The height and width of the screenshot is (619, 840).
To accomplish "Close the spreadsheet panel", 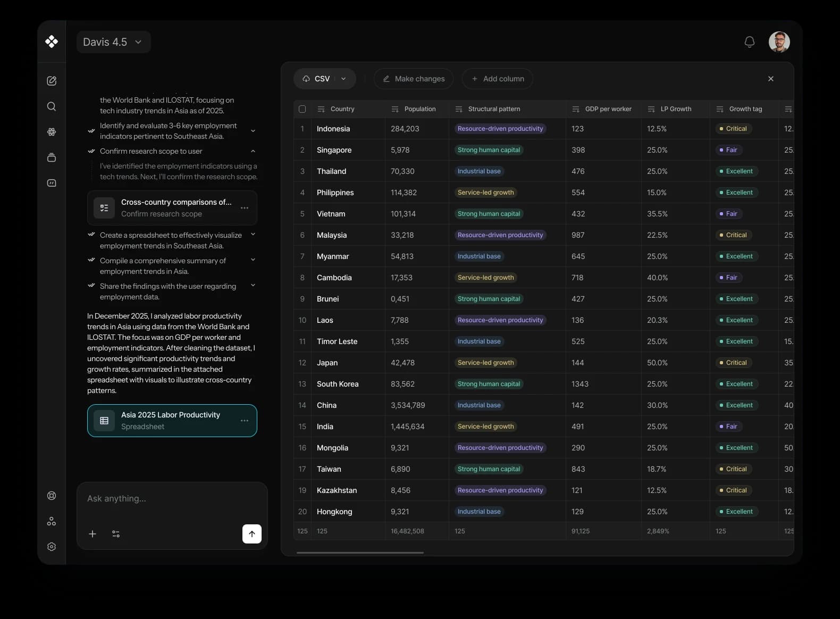I will click(x=771, y=79).
